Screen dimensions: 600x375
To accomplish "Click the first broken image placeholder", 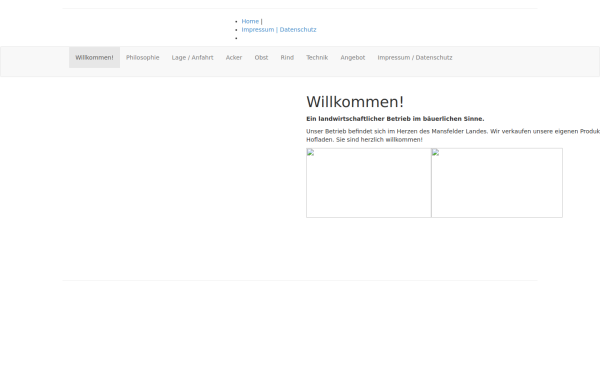I will click(x=369, y=183).
